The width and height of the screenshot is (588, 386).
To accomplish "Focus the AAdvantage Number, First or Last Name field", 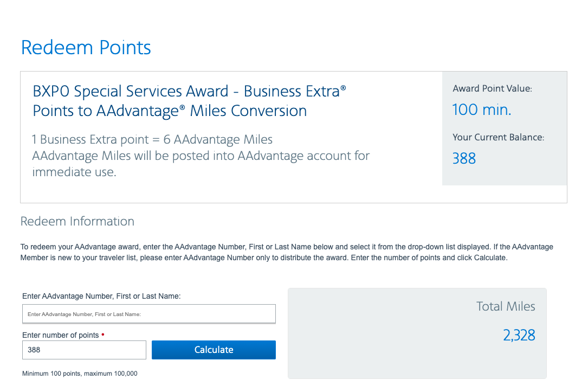I will (x=149, y=314).
